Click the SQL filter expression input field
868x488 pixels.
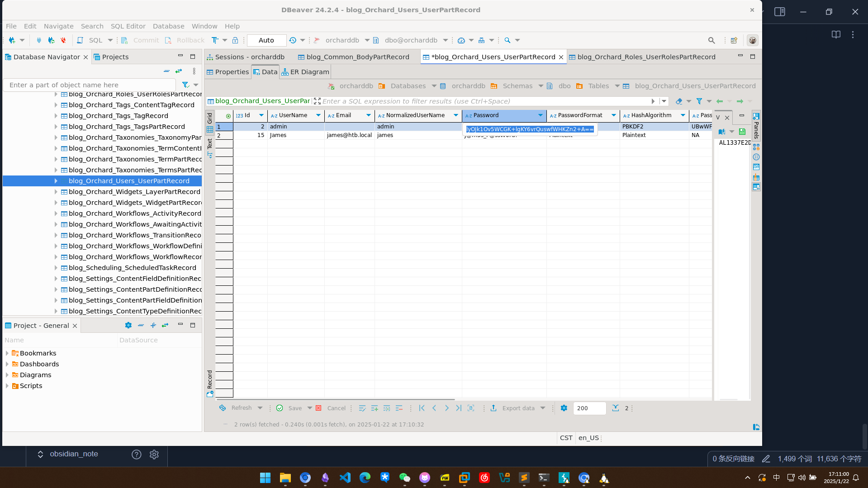tap(484, 101)
